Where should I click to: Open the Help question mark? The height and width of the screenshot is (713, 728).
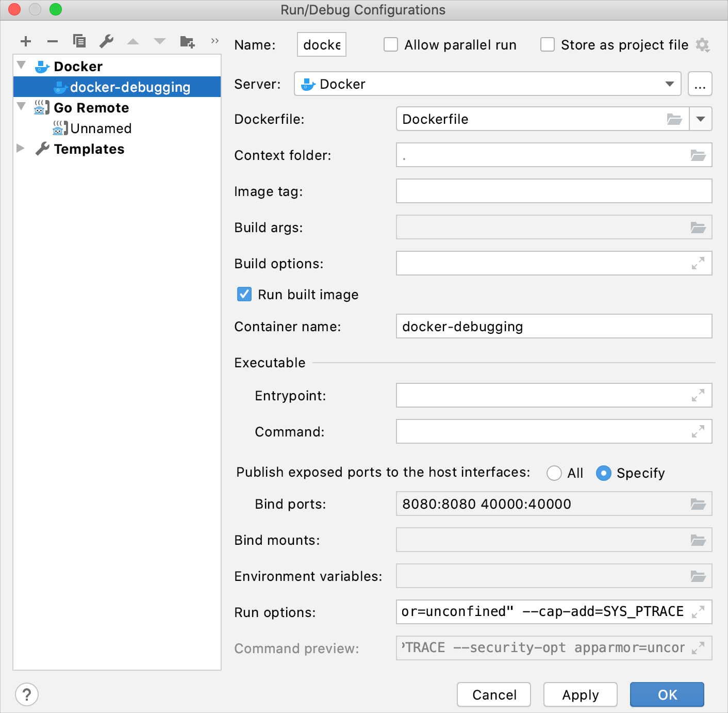(x=27, y=694)
